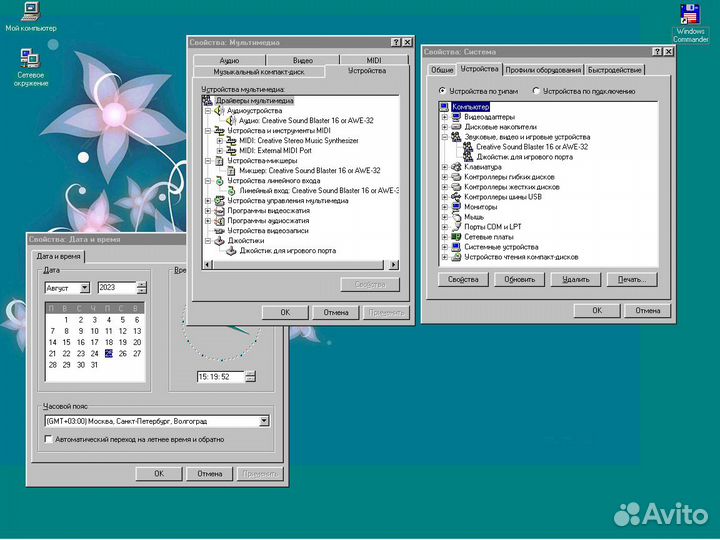The width and height of the screenshot is (720, 540).
Task: Select the Устройства по типам radio button
Action: (443, 91)
